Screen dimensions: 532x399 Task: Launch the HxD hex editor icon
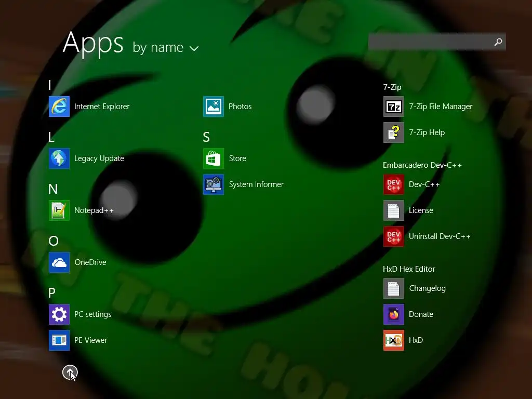point(394,340)
